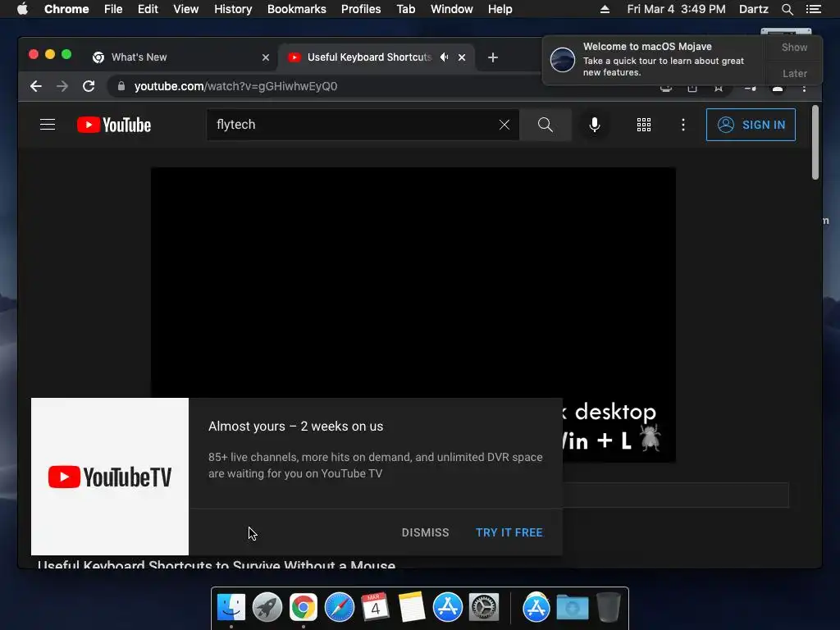
Task: Open the Trash in the Dock
Action: pos(609,608)
